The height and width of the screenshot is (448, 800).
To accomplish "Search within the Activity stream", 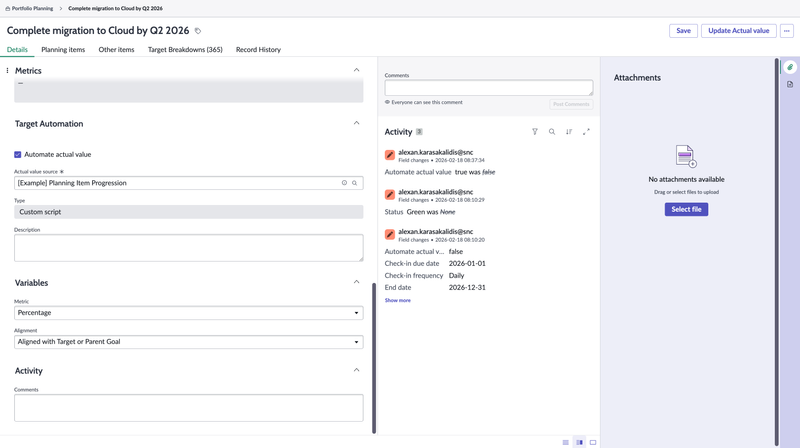I will coord(552,132).
